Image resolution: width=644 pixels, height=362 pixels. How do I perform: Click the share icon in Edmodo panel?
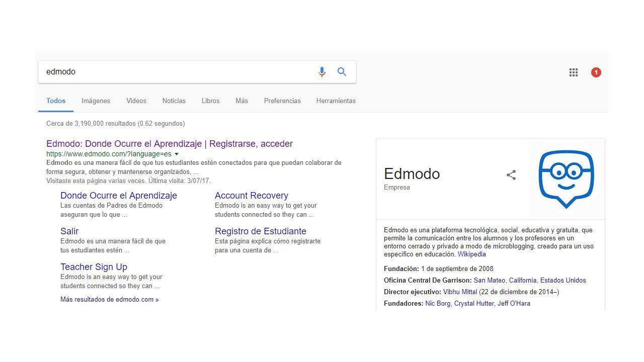pos(511,175)
